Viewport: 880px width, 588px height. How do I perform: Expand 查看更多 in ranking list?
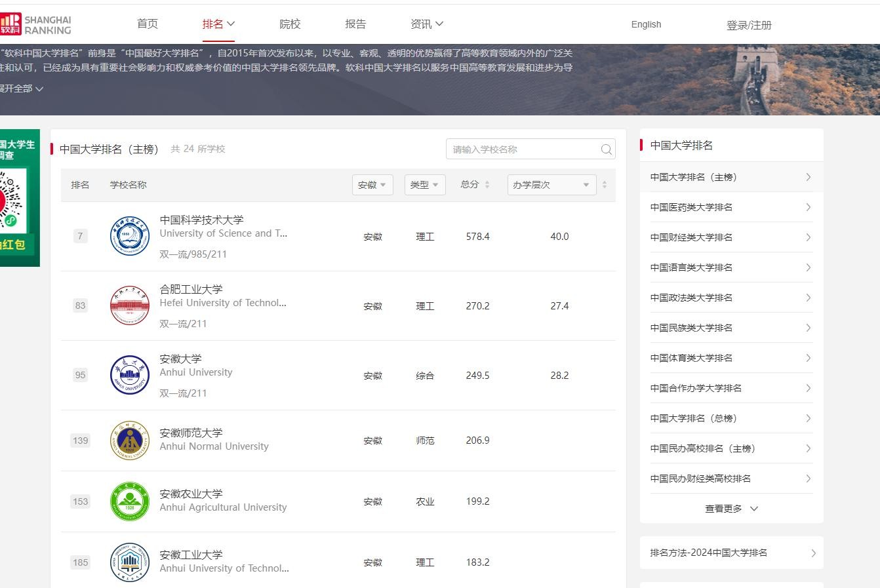[x=731, y=509]
